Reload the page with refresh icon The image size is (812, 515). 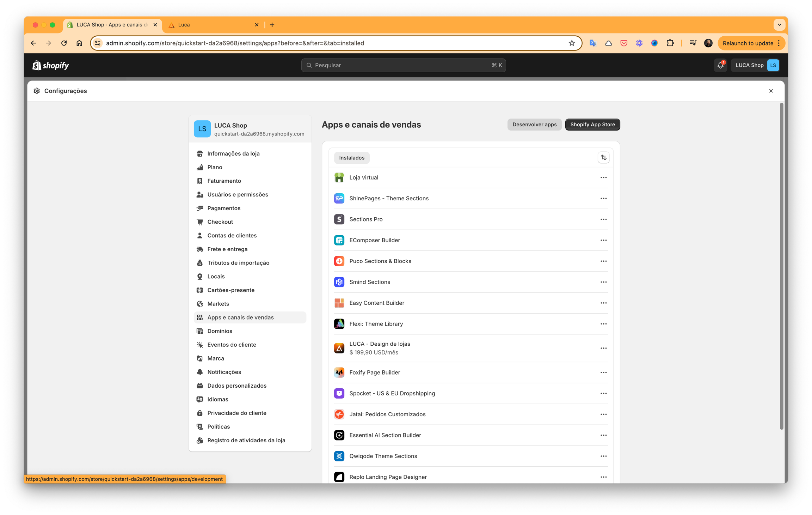point(64,43)
